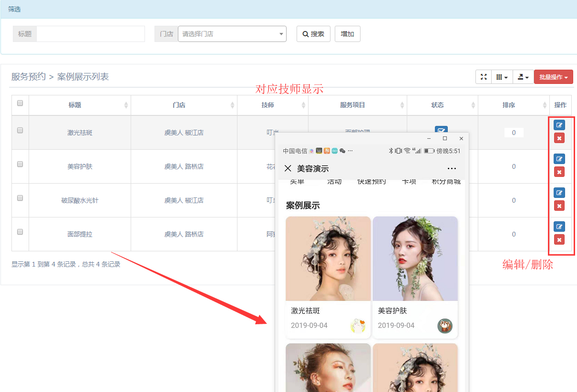The width and height of the screenshot is (577, 392).
Task: Open the 请选择门店 dropdown
Action: tap(232, 34)
